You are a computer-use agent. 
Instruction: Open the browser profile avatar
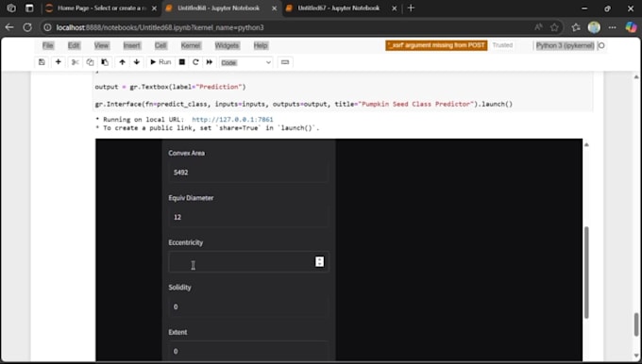(x=594, y=27)
